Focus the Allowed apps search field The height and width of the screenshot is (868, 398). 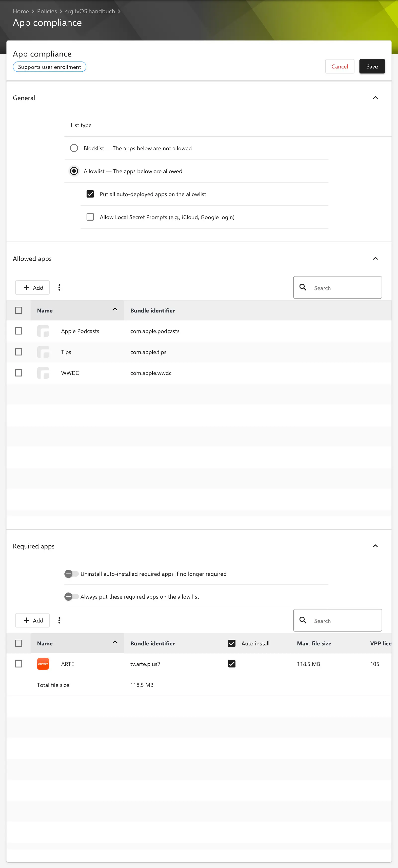click(x=337, y=287)
